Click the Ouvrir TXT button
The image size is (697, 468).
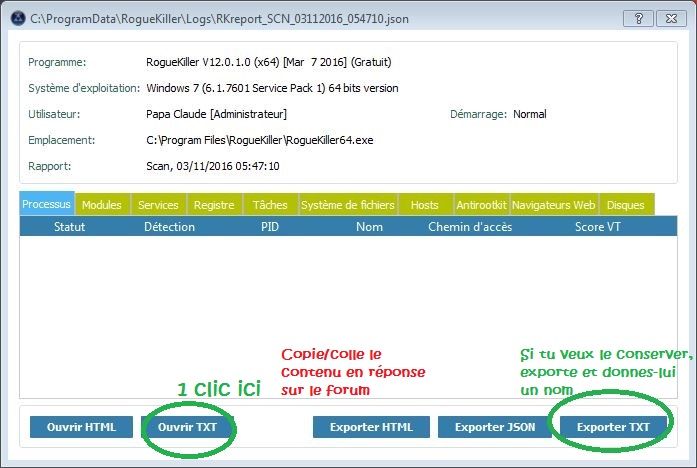point(187,427)
